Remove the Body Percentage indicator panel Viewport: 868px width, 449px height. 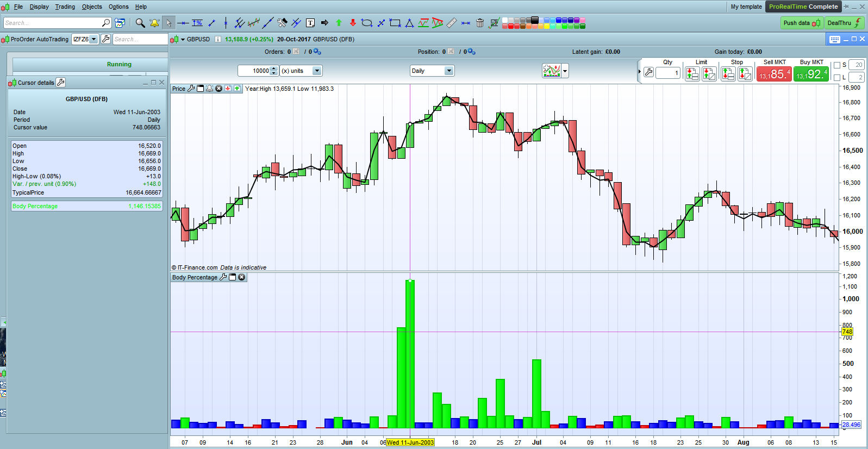tap(242, 277)
